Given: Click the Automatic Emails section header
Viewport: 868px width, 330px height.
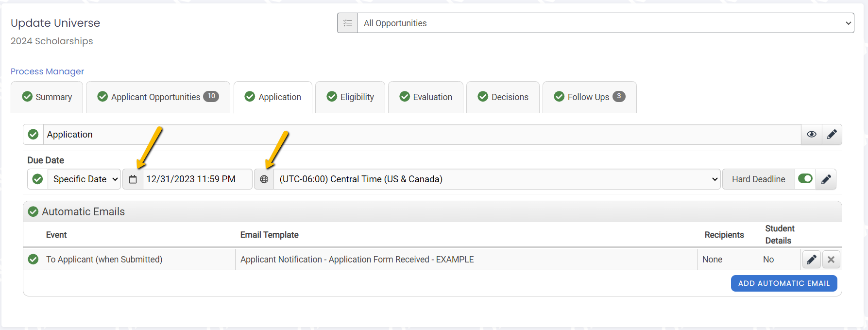Looking at the screenshot, I should point(432,211).
